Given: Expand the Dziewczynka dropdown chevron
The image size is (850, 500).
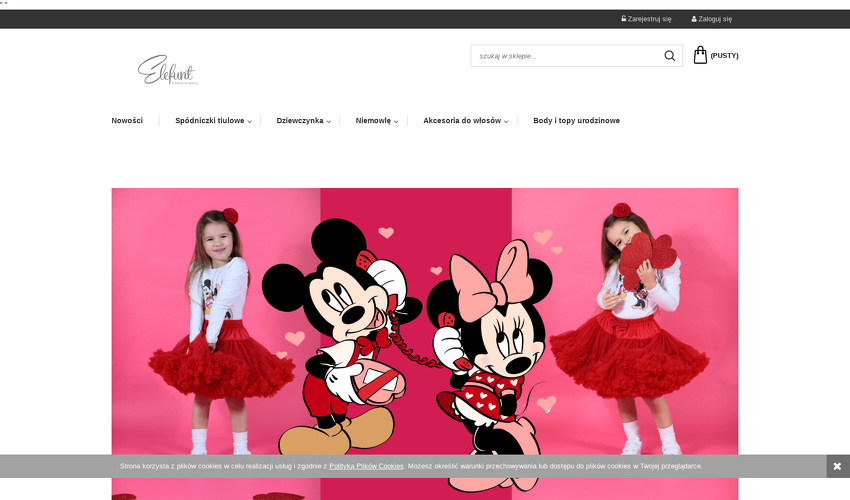Looking at the screenshot, I should [329, 121].
